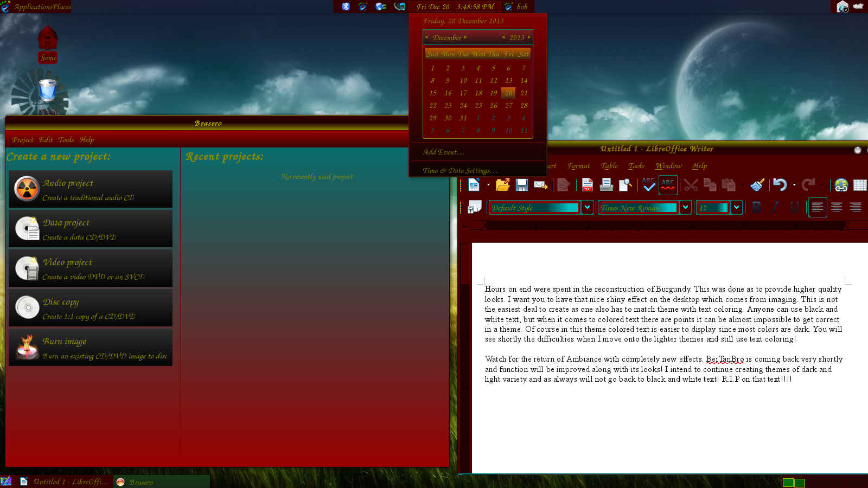Select December 25 in the calendar

point(478,106)
